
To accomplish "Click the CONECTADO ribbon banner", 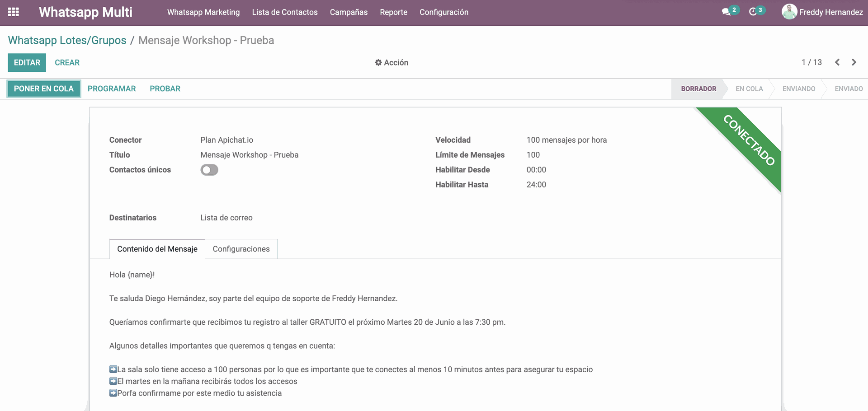I will click(749, 140).
